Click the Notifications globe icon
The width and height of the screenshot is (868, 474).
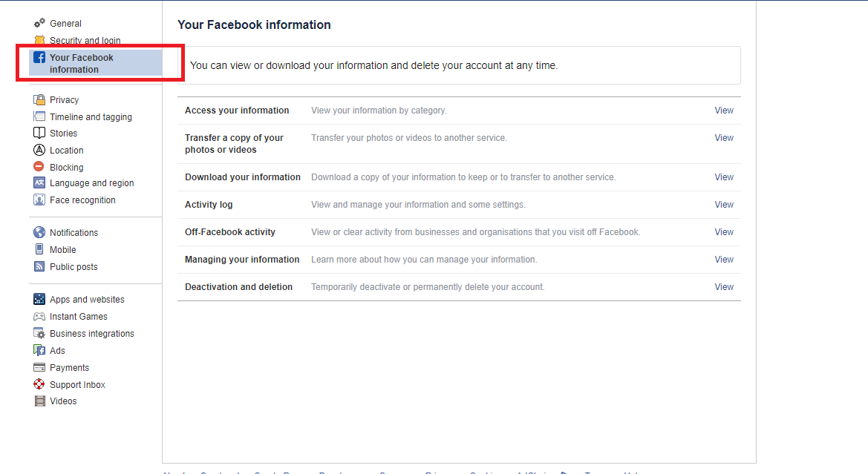(x=39, y=232)
